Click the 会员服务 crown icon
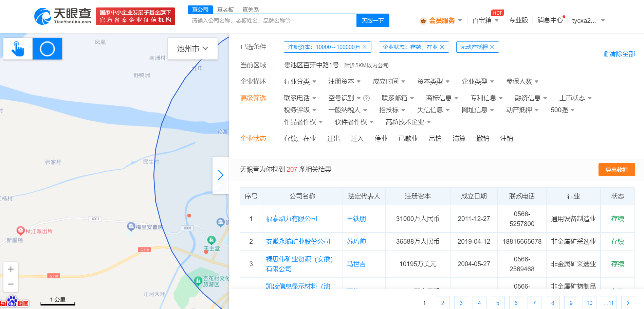This screenshot has width=644, height=309. pos(423,21)
